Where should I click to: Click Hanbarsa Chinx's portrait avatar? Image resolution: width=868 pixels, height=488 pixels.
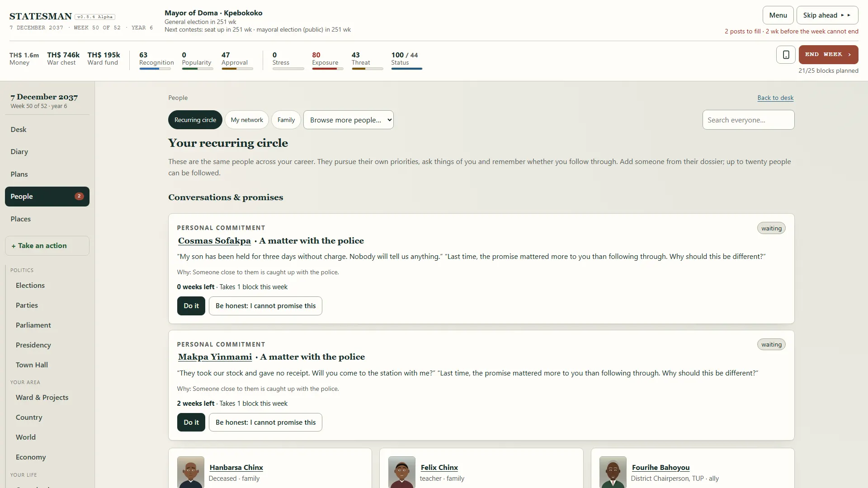tap(191, 472)
